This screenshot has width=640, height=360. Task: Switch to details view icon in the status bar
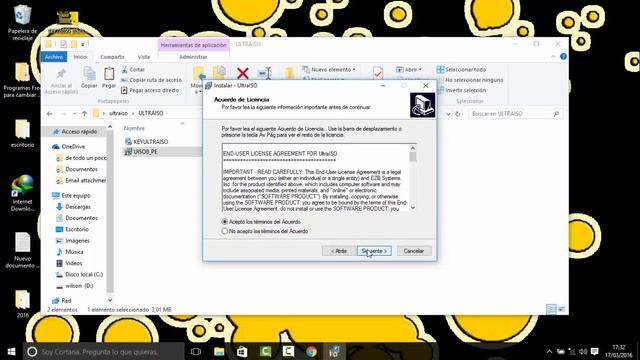coord(551,309)
